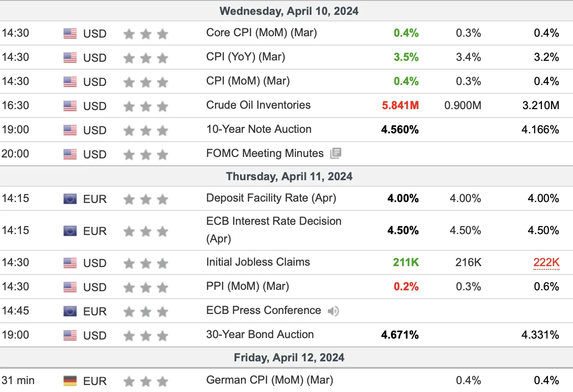Click the importance stars for Core CPI (MoM)
573x392 pixels.
(146, 33)
